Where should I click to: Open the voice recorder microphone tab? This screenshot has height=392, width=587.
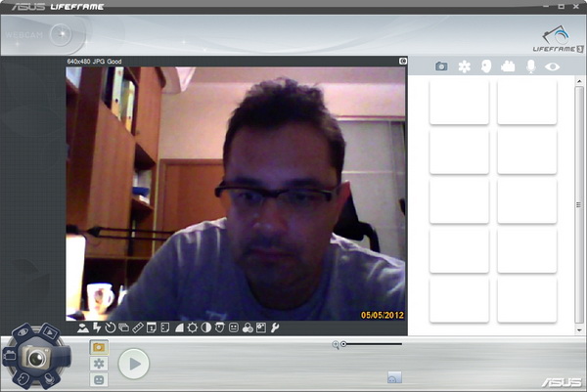[x=531, y=66]
